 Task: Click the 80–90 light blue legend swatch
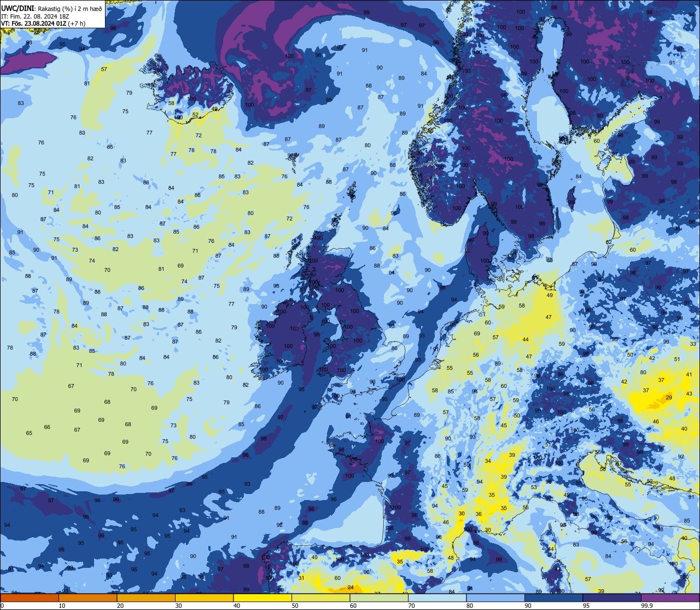[x=495, y=597]
